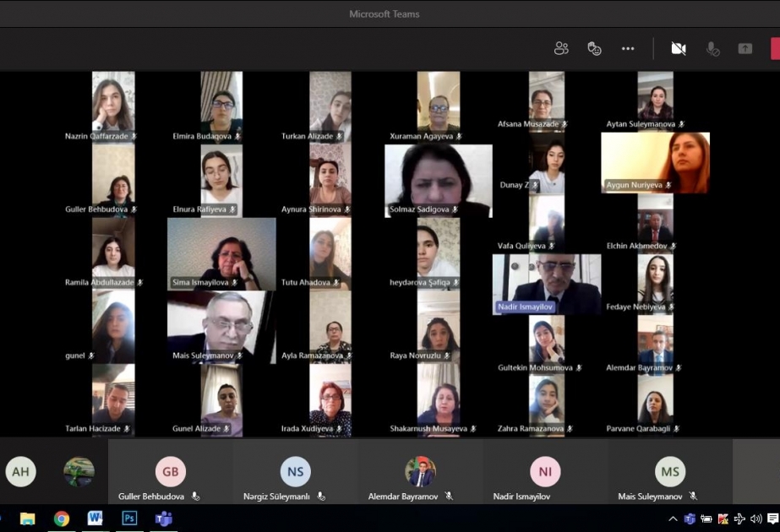Viewport: 780px width, 532px height.
Task: Click muted mic icon beside Alemdar Bayramov
Action: [449, 497]
